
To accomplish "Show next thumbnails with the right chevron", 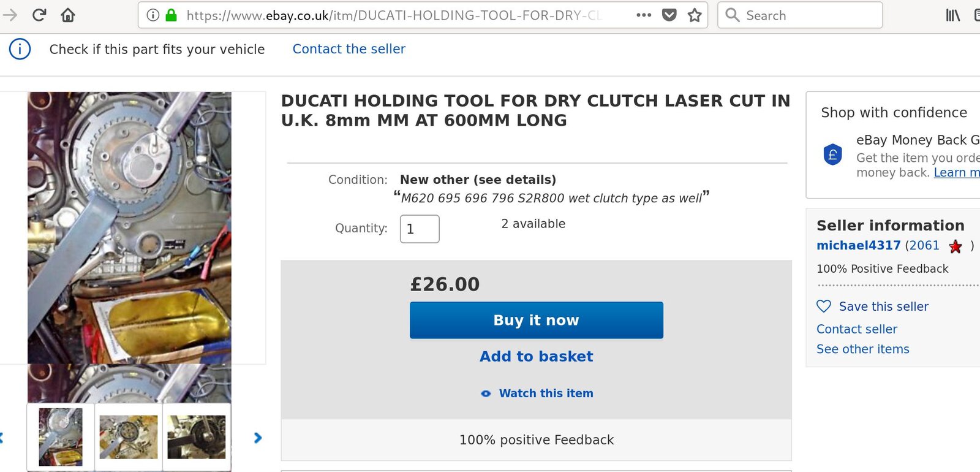I will point(258,438).
